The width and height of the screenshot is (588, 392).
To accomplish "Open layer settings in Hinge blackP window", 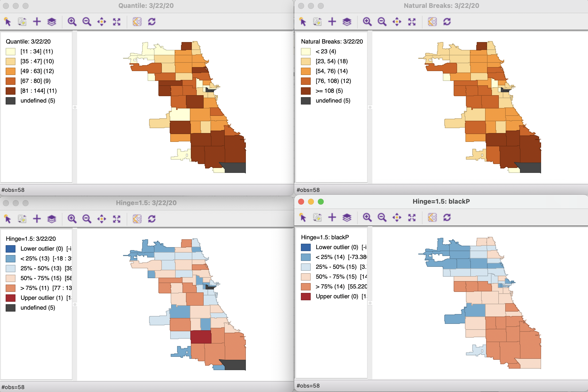I will [x=347, y=217].
